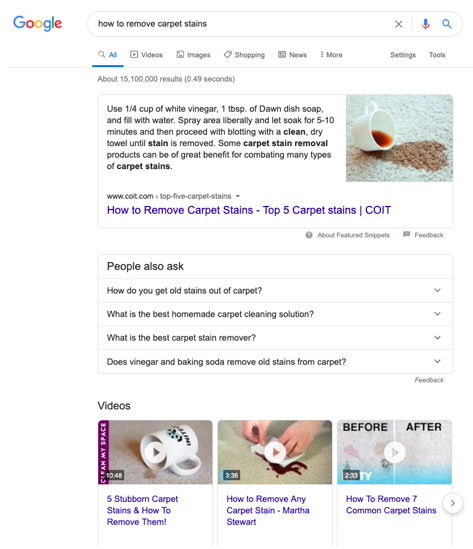Switch to the Shopping tab
Screen dimensions: 473x549
[244, 55]
